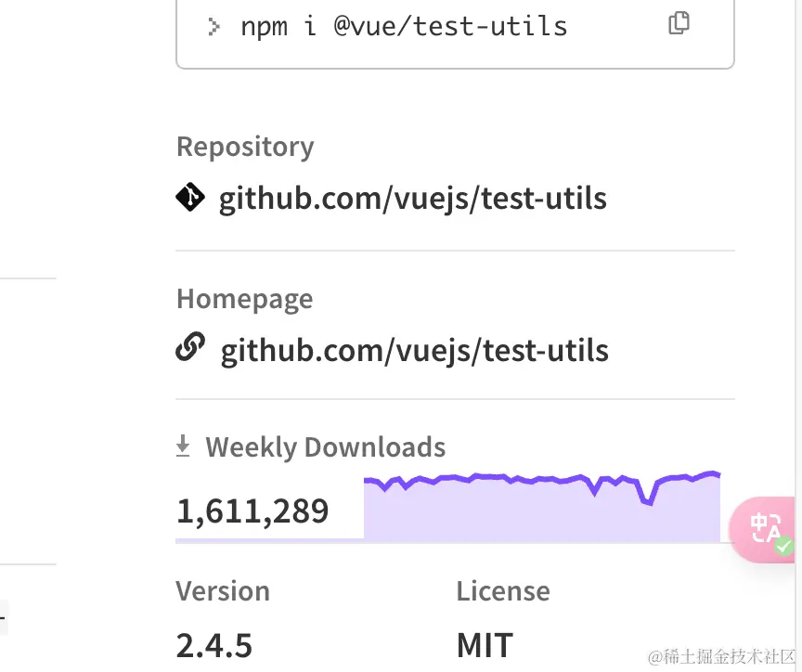Click the download arrow icon by Weekly Downloads
Screen dimensions: 802x672
click(x=183, y=447)
